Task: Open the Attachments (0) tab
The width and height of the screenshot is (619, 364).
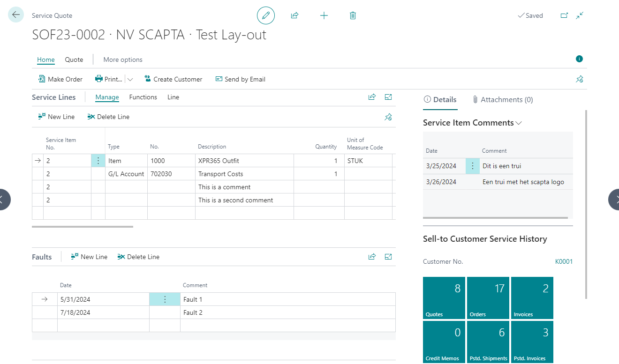Action: [502, 99]
